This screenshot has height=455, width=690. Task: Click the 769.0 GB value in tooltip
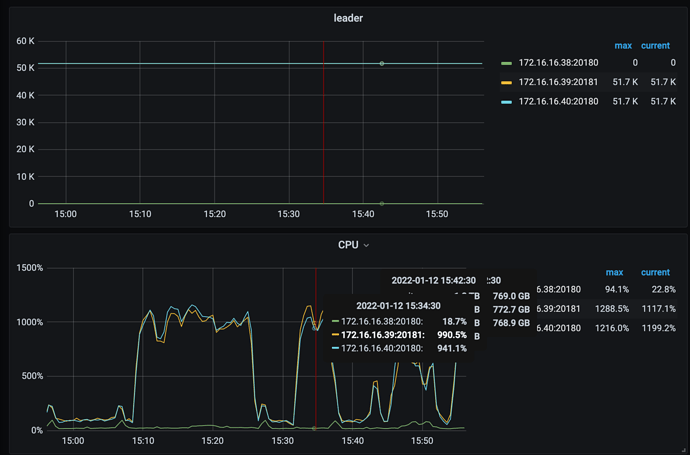click(511, 296)
